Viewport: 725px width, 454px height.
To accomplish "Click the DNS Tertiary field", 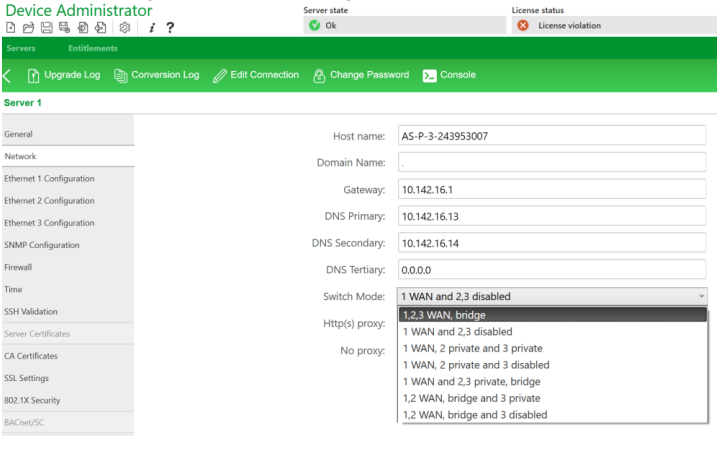I will [x=552, y=270].
